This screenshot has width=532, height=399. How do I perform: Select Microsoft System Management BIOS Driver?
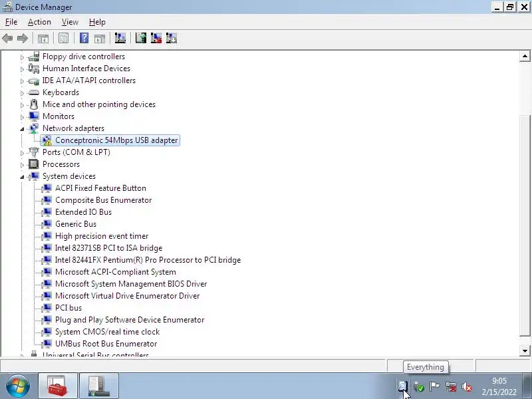(x=131, y=284)
